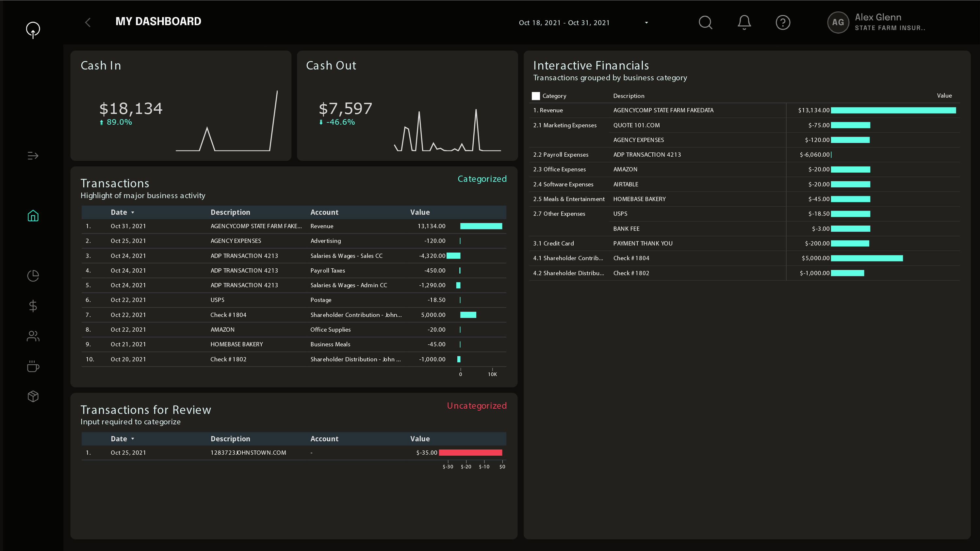Sort Transactions for Review Date arrow

[x=133, y=439]
